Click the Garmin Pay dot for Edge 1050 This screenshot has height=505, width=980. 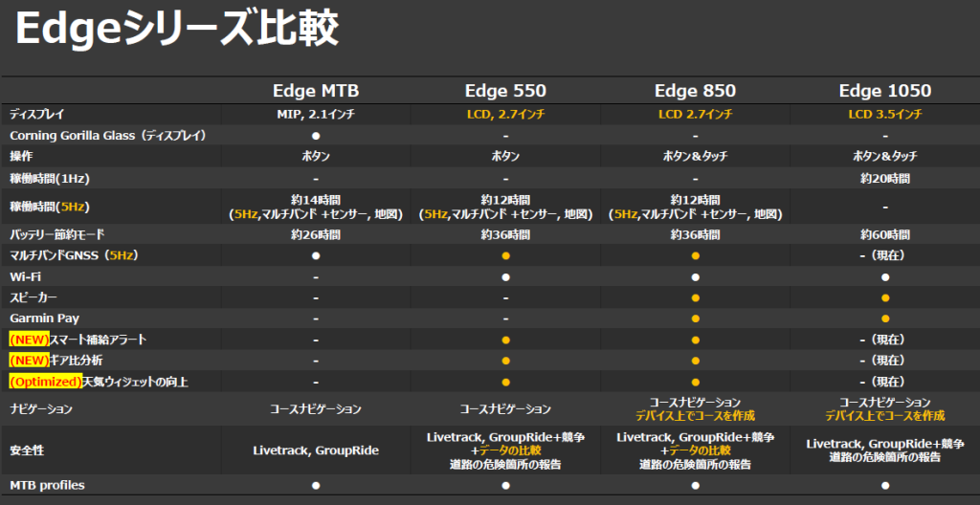[x=885, y=318]
